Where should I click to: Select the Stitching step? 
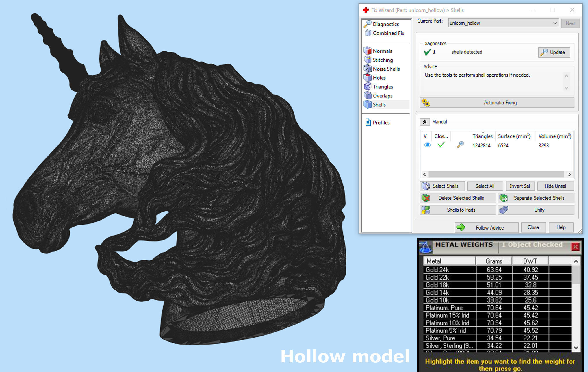pyautogui.click(x=383, y=60)
